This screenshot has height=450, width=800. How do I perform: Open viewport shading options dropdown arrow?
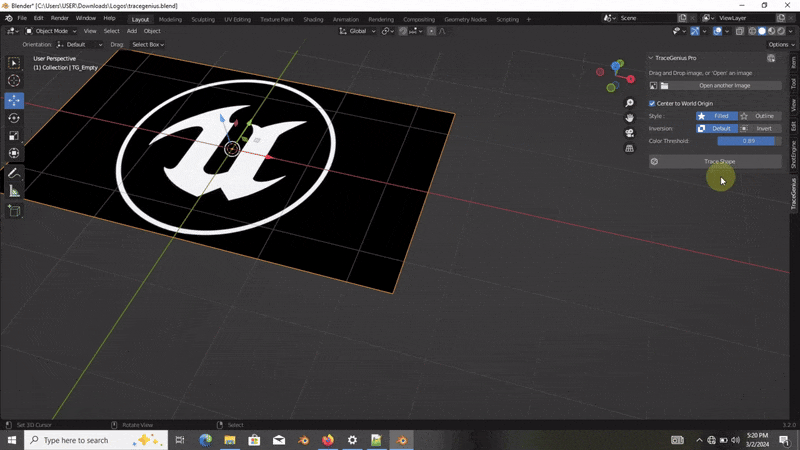[x=790, y=31]
